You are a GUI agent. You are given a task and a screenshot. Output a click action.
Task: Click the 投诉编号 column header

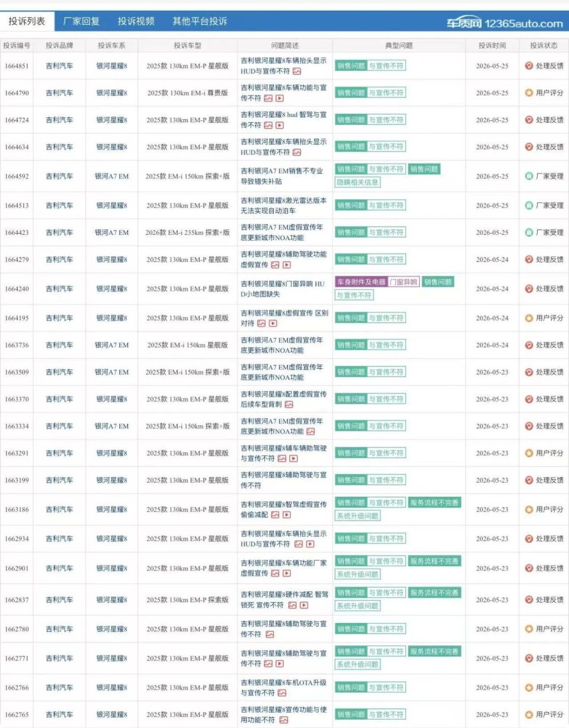pos(17,45)
